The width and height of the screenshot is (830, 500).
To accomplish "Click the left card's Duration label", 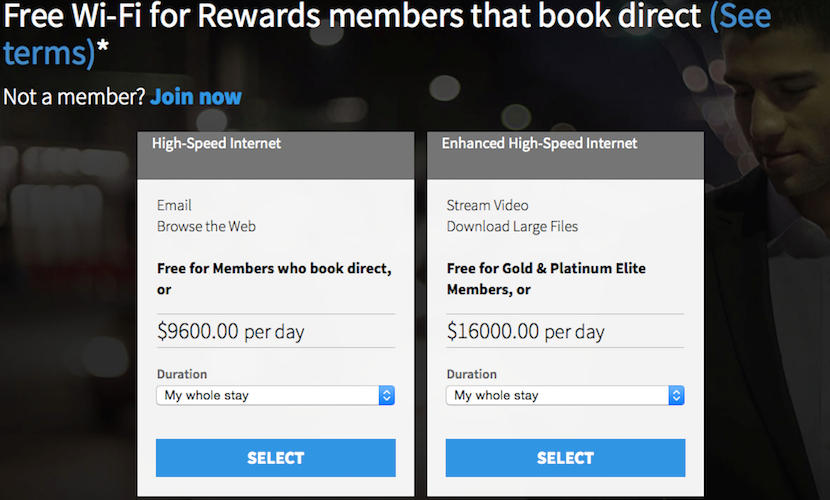I will [182, 374].
